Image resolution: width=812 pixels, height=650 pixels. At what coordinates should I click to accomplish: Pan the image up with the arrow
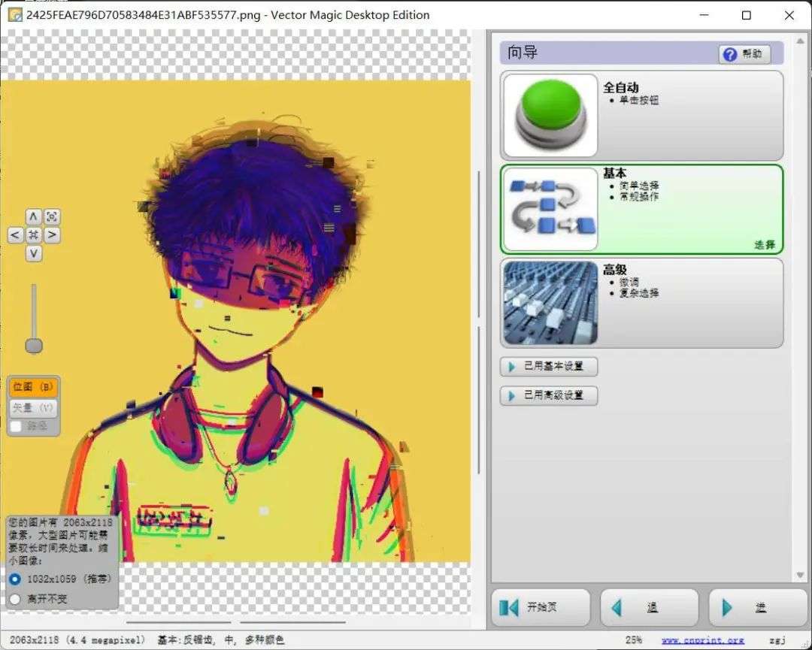(x=33, y=217)
